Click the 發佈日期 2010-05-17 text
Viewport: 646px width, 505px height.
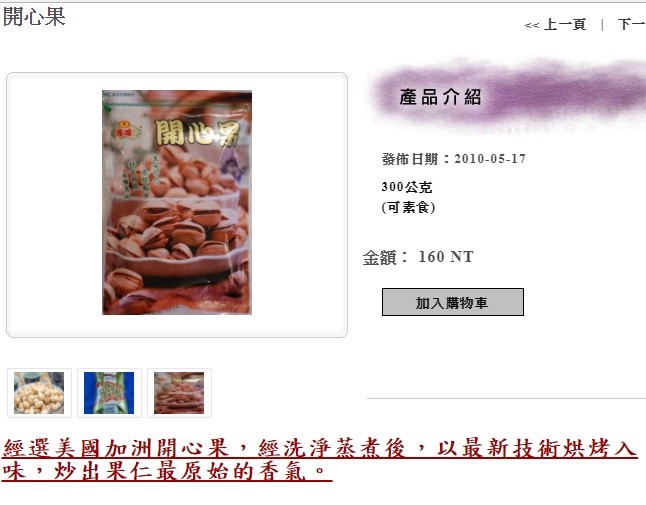pos(454,159)
